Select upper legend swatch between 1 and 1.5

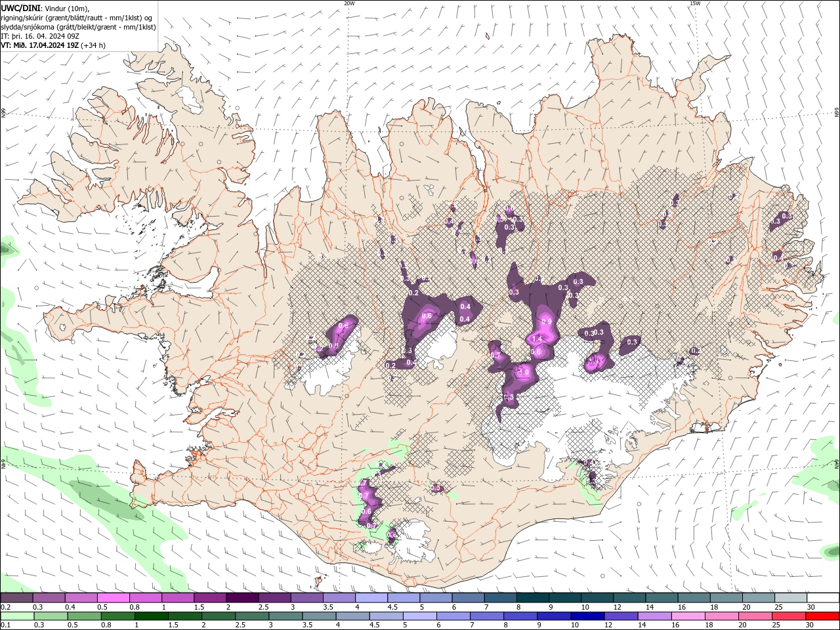tap(177, 598)
